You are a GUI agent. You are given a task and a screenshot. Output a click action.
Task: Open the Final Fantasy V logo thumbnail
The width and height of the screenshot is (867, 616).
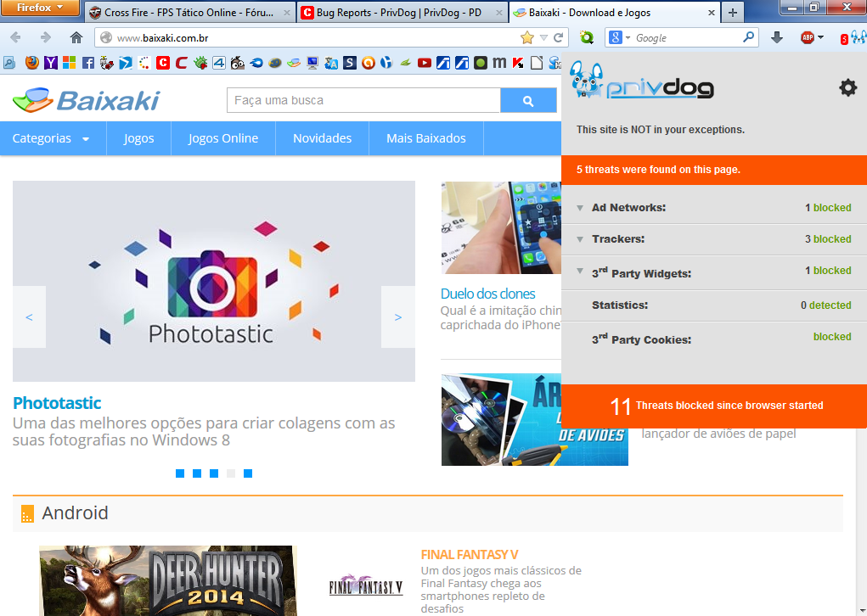(x=366, y=585)
